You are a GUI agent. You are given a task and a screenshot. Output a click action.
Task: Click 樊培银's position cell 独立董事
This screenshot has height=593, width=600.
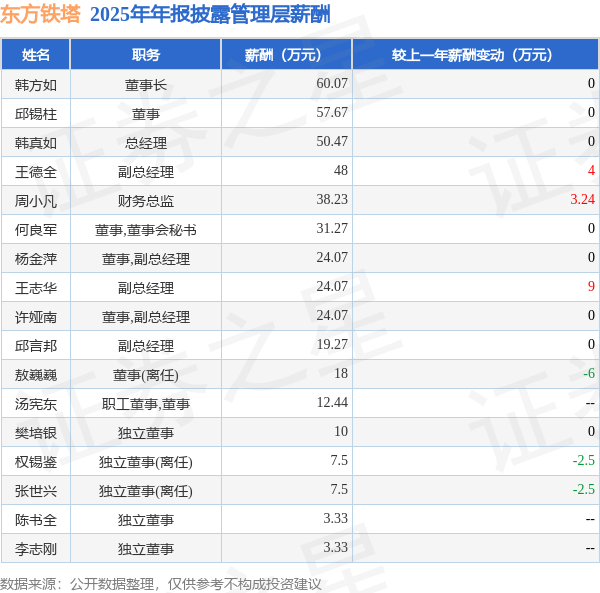click(146, 433)
